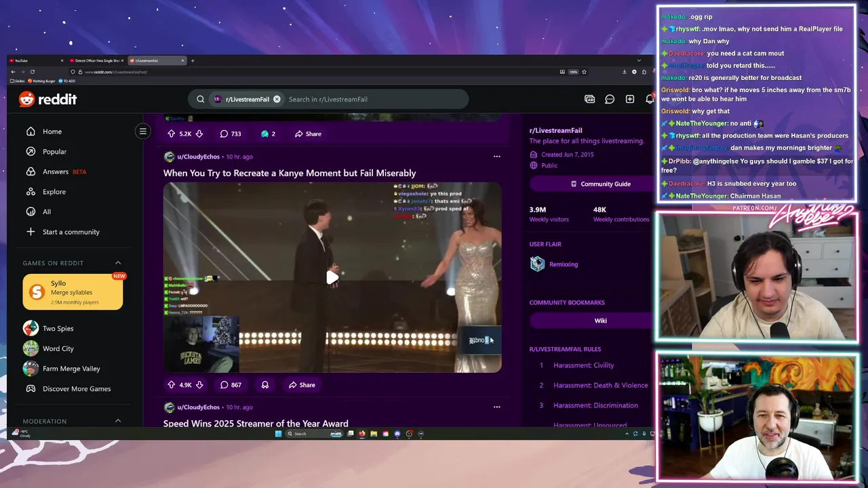Reload the page in the browser
Image resolution: width=868 pixels, height=488 pixels.
click(x=32, y=72)
